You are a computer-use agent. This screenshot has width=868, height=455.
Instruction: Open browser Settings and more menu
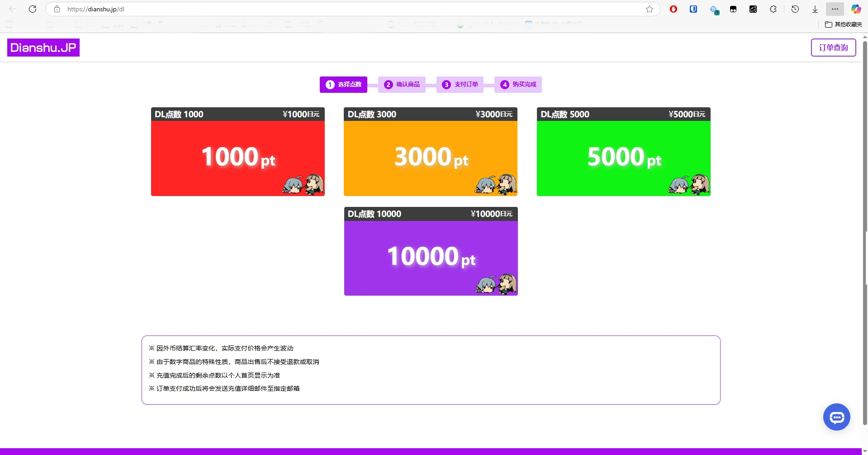pos(835,9)
